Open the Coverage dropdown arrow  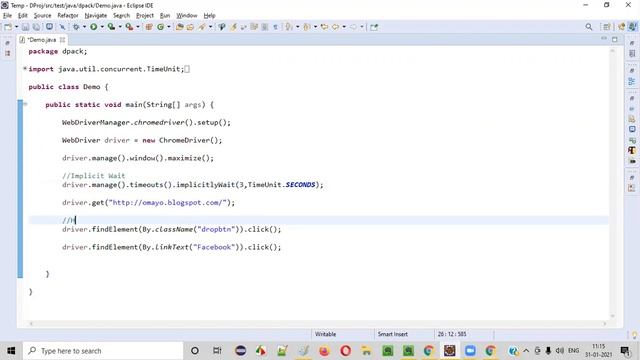120,27
